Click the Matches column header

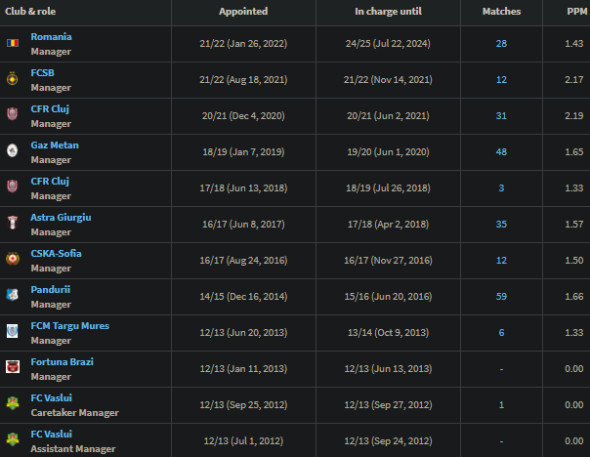pos(501,12)
